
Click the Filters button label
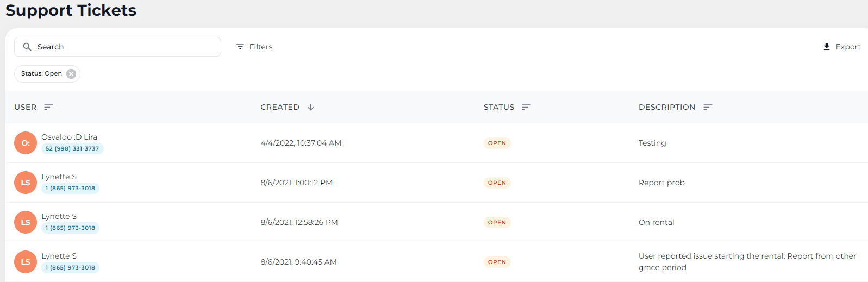click(x=261, y=47)
